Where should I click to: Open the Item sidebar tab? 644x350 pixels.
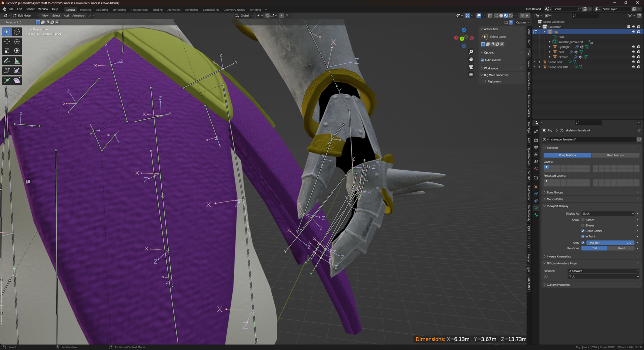[x=529, y=42]
